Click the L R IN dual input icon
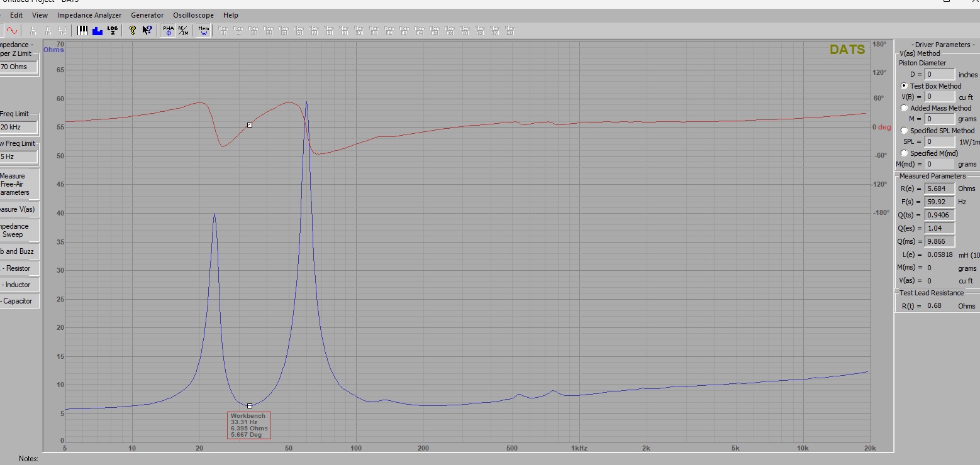The height and width of the screenshot is (465, 980). pyautogui.click(x=63, y=30)
